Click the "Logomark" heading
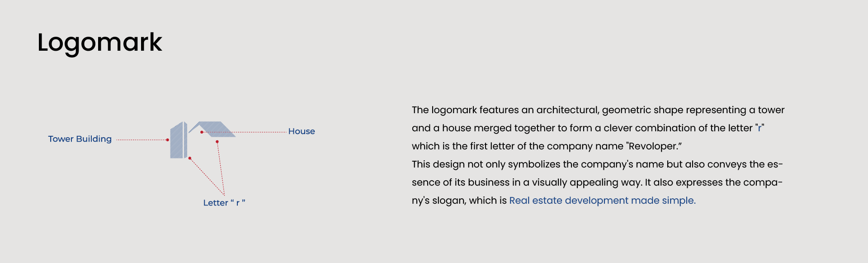This screenshot has width=868, height=263. click(x=99, y=42)
